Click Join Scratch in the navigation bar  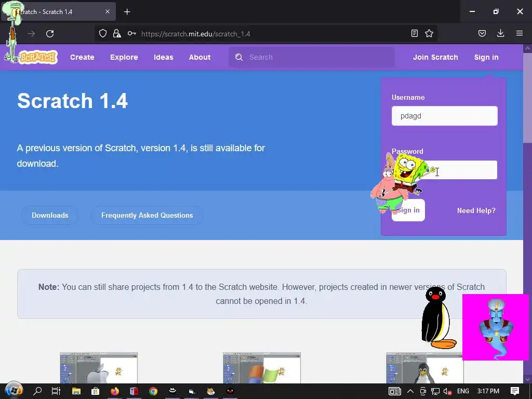(435, 57)
